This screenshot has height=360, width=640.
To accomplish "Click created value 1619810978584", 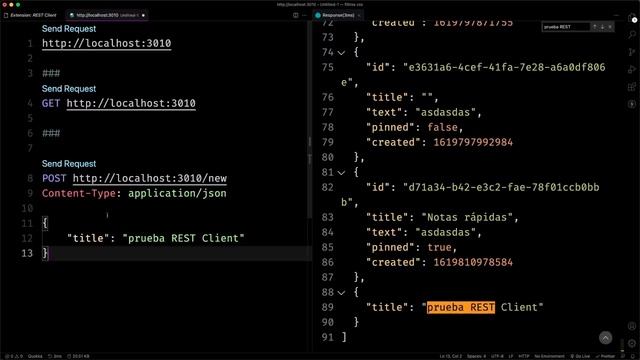I will click(x=473, y=262).
